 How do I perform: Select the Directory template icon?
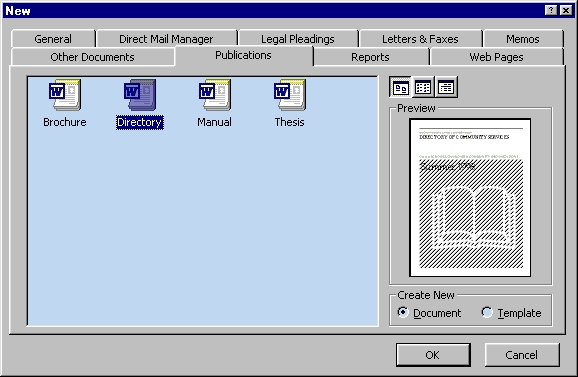tap(140, 95)
